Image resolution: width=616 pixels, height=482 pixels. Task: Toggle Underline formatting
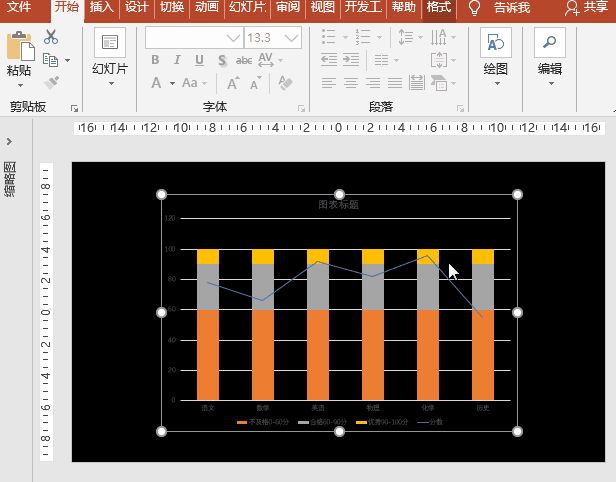[x=200, y=60]
